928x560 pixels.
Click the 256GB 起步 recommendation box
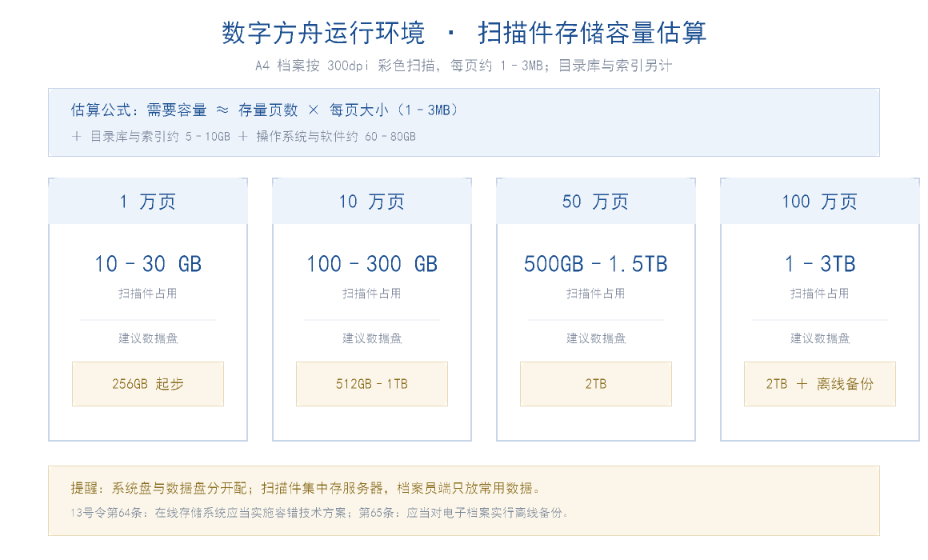coord(148,384)
